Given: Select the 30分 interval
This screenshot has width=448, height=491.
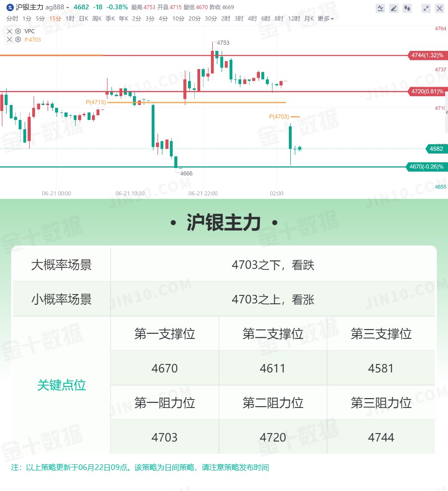Looking at the screenshot, I should pyautogui.click(x=210, y=19).
